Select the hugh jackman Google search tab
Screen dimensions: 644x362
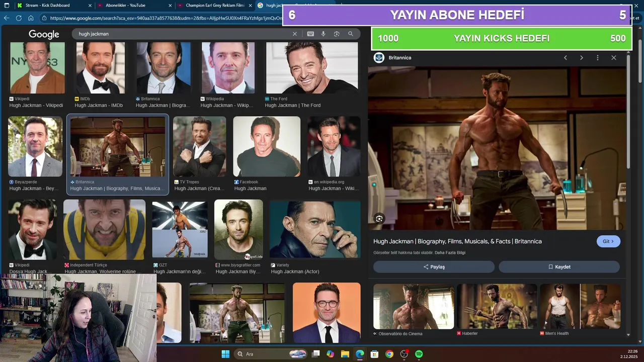coord(270,6)
